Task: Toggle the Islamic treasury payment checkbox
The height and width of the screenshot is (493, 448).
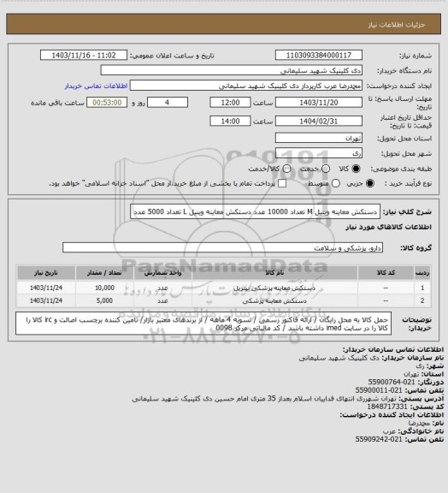Action: pyautogui.click(x=282, y=183)
